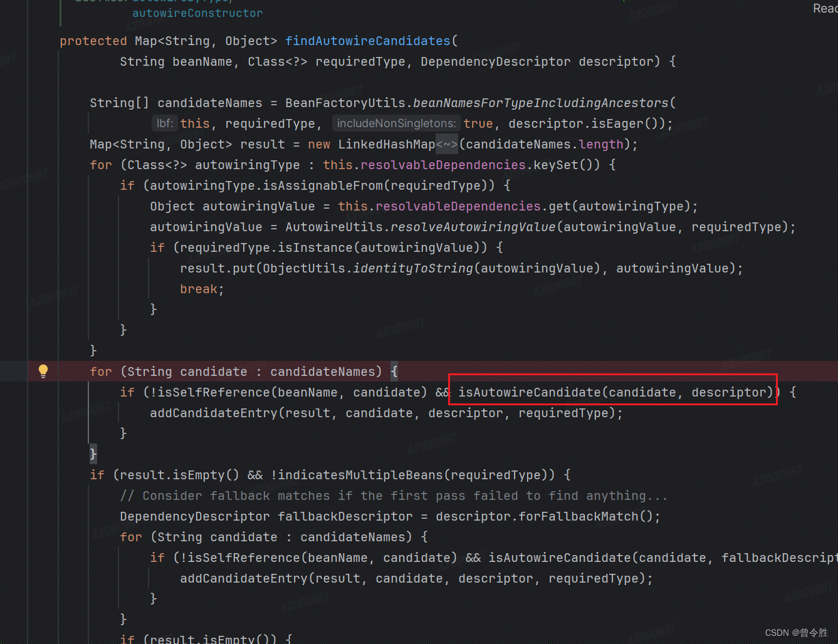The image size is (838, 644).
Task: Click the break keyword
Action: click(199, 289)
